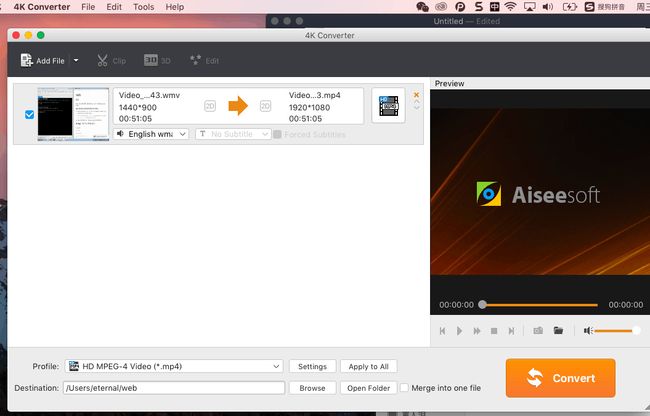Click the Settings button
Image resolution: width=650 pixels, height=416 pixels.
(313, 366)
